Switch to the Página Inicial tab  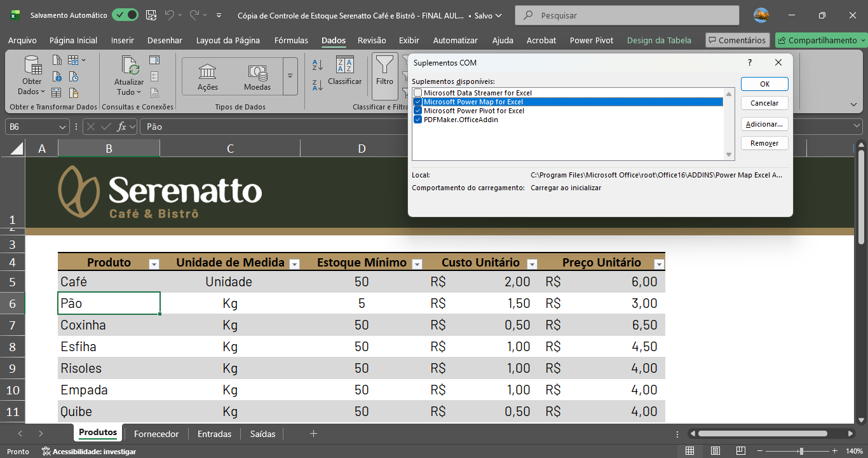point(74,40)
